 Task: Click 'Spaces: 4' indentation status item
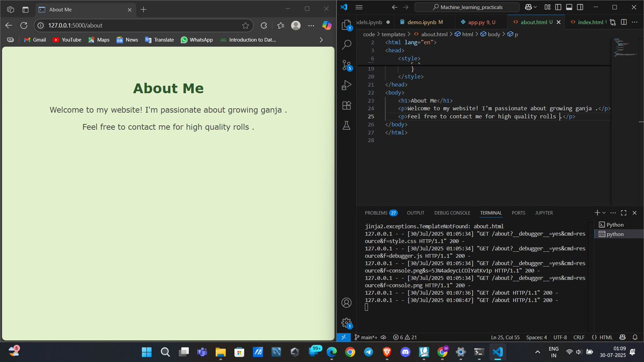click(537, 337)
